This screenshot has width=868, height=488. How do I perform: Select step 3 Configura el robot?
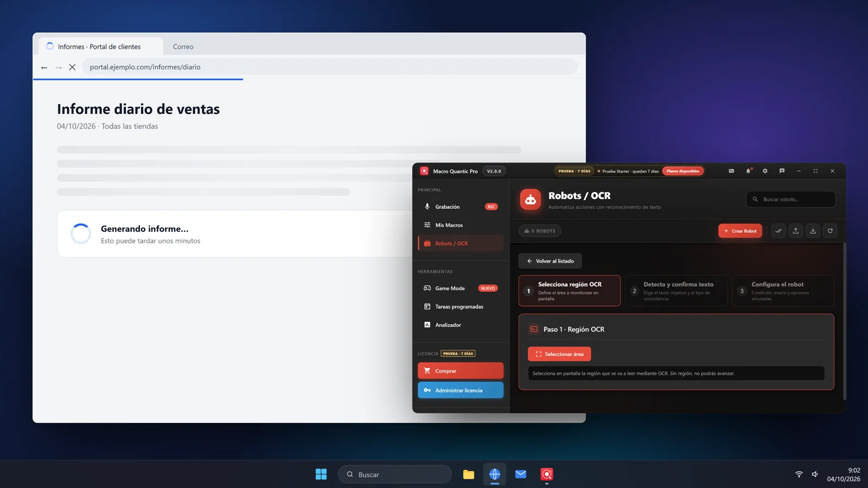[x=783, y=291]
